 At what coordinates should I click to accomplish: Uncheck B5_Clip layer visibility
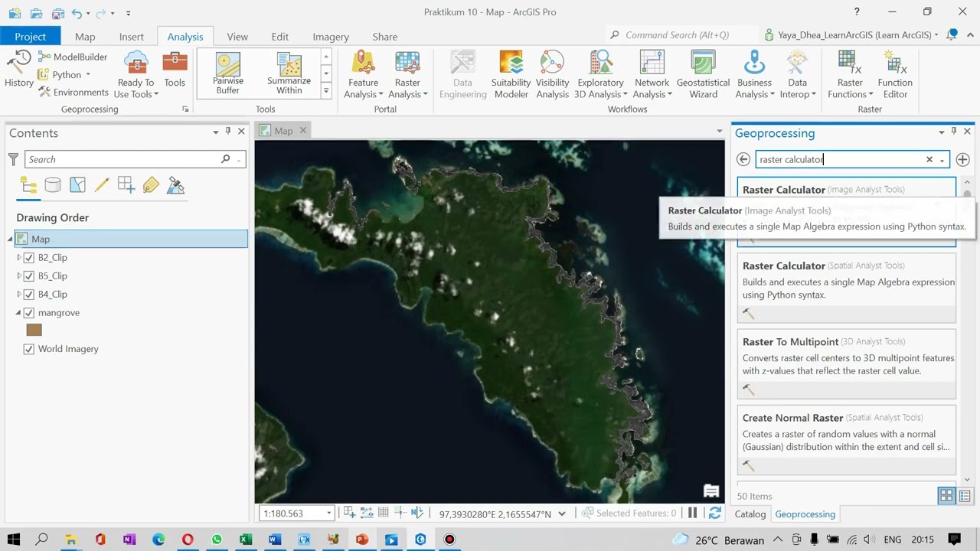click(x=29, y=275)
